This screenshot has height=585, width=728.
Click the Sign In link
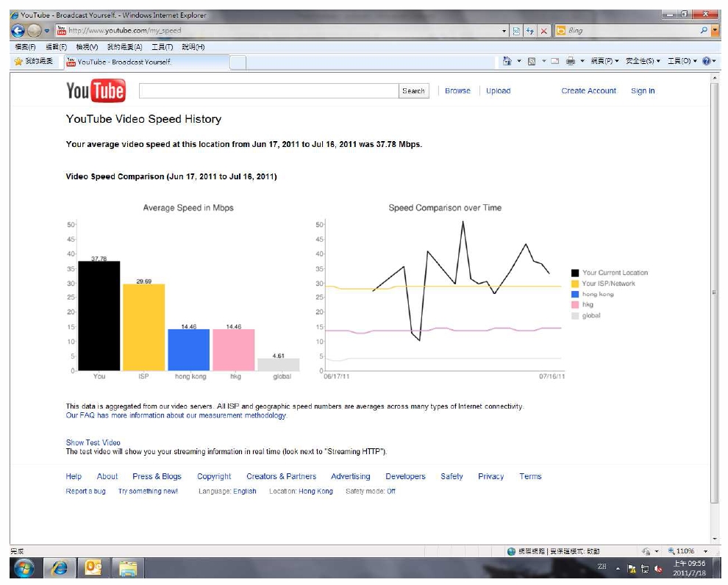(x=643, y=91)
